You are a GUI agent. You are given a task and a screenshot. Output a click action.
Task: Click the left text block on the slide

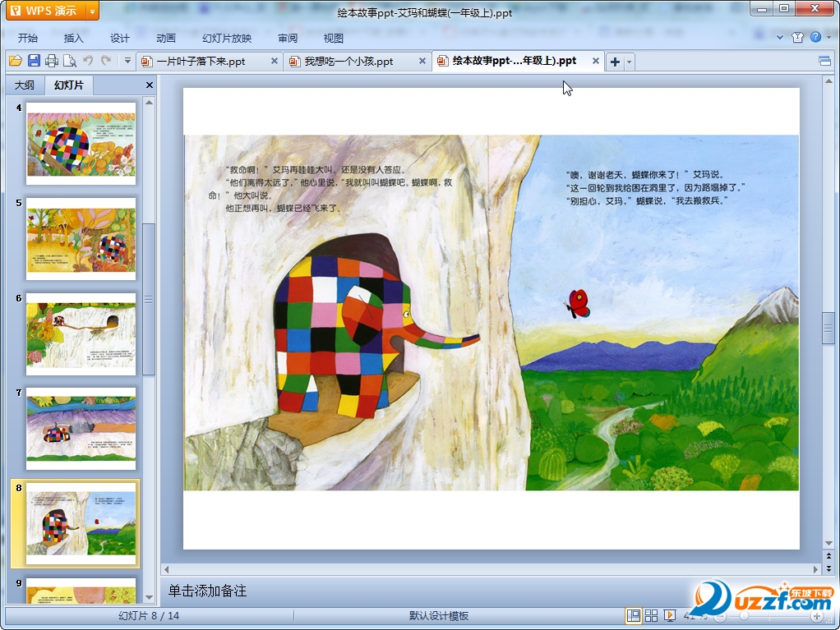[330, 189]
